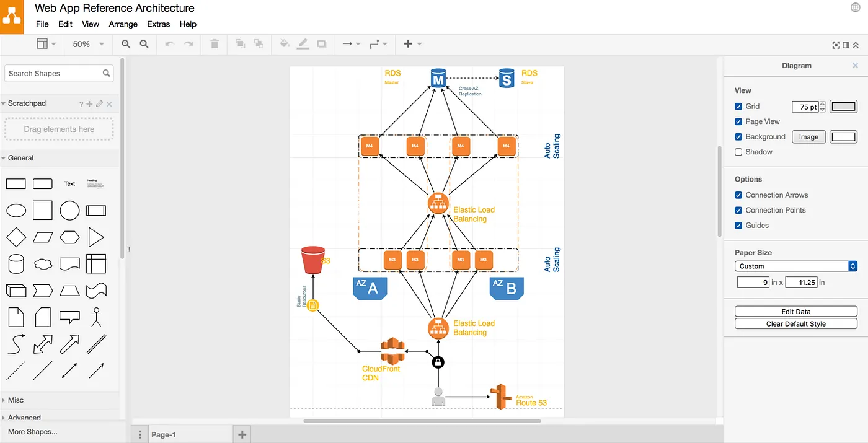This screenshot has height=443, width=868.
Task: Open the Extras menu
Action: tap(158, 24)
